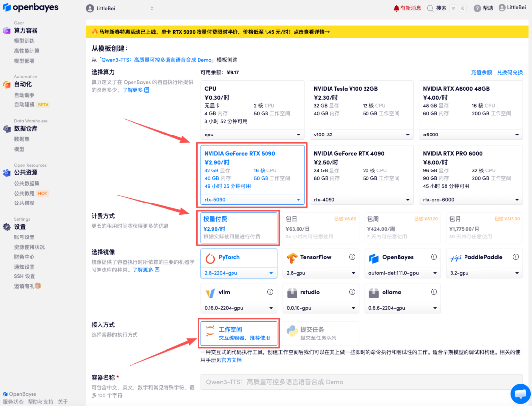This screenshot has width=532, height=406.
Task: Click vllm info icon
Action: tap(270, 292)
